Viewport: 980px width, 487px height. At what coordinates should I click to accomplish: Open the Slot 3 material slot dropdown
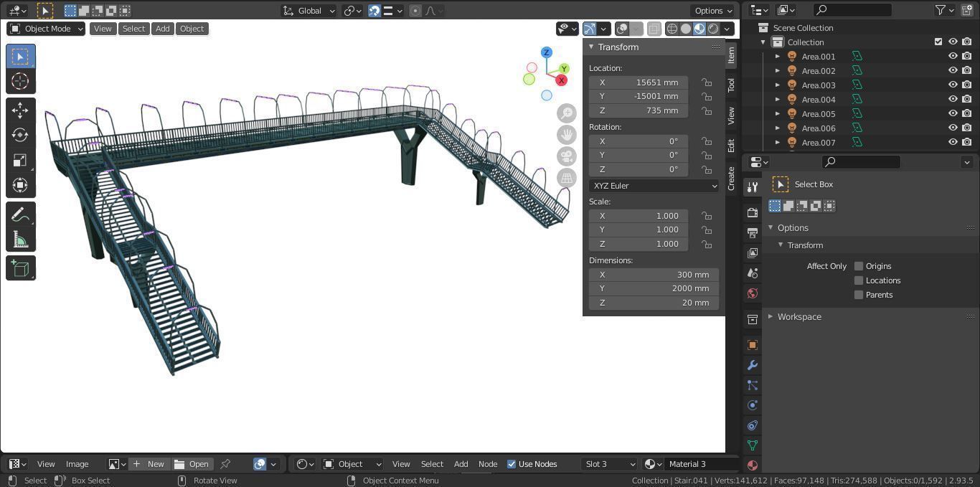click(608, 464)
